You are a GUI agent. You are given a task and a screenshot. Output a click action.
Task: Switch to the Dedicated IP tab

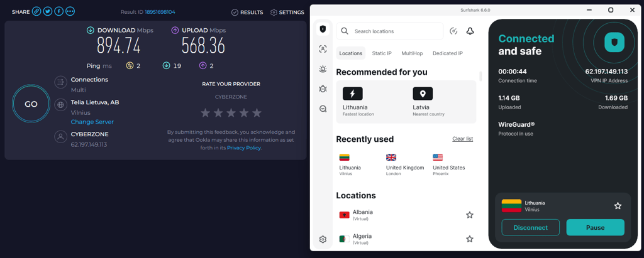[x=448, y=53]
